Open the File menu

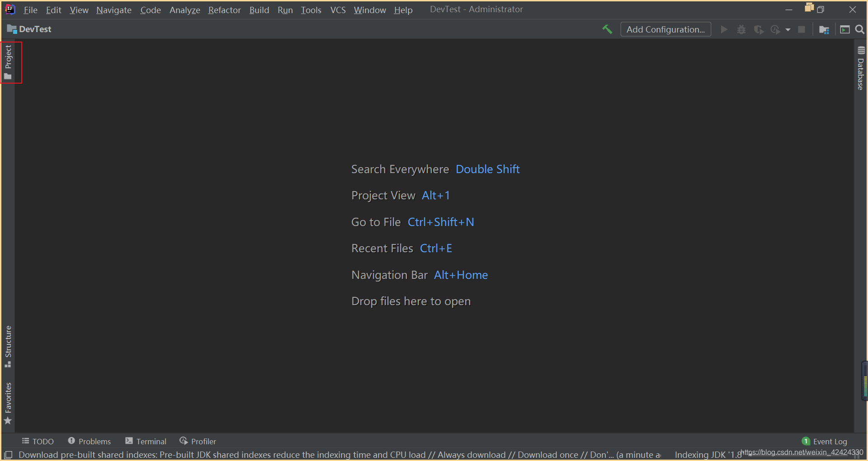point(30,10)
